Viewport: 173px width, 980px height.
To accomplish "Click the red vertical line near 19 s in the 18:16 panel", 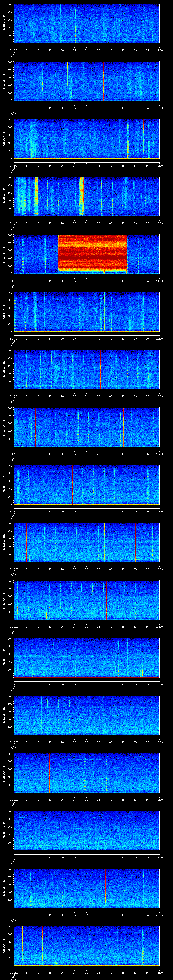I will [61, 24].
